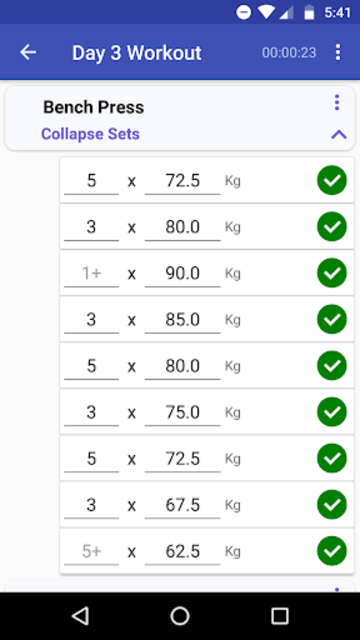Edit the 85.0 weight field
The height and width of the screenshot is (640, 360).
point(182,320)
